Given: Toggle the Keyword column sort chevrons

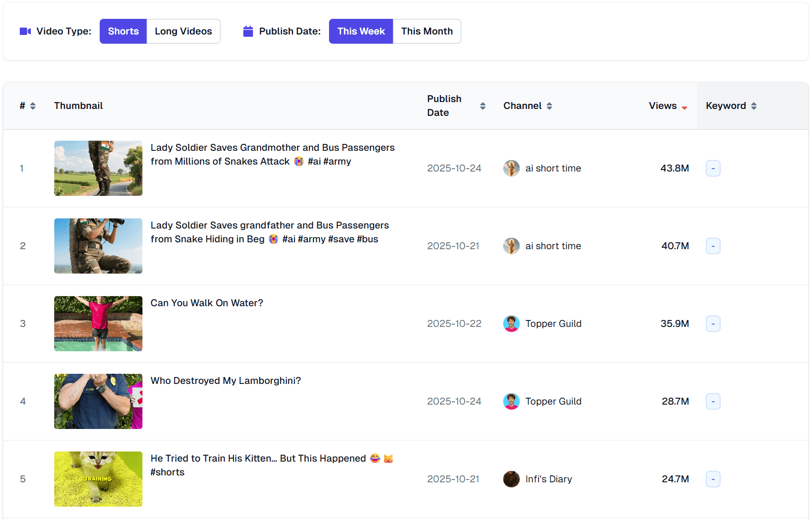Looking at the screenshot, I should coord(754,105).
